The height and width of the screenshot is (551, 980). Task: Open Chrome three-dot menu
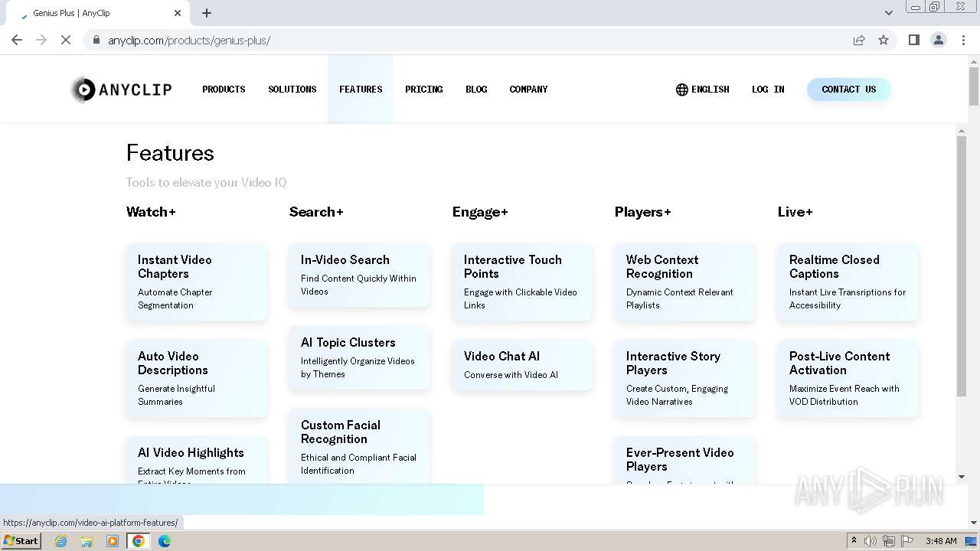click(x=963, y=40)
